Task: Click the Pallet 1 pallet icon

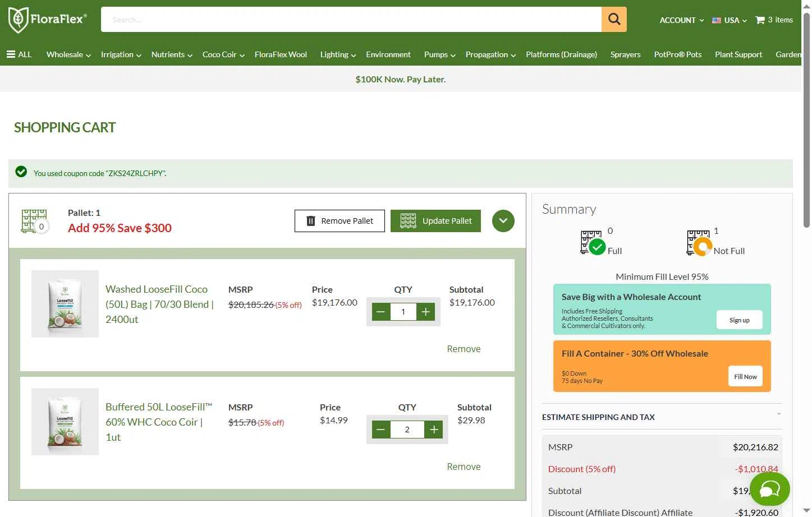Action: [35, 221]
